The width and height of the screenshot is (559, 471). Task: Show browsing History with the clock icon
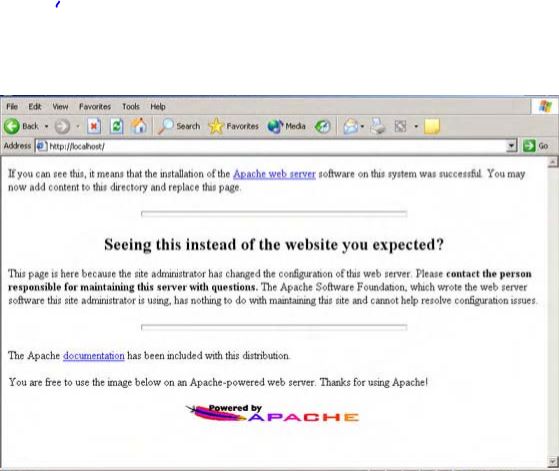323,126
